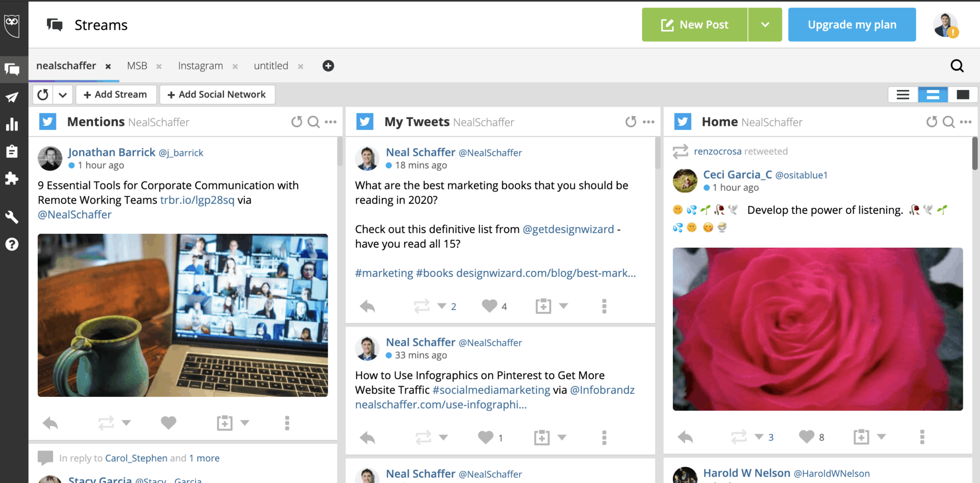Open the red rose image thumbnail
Image resolution: width=980 pixels, height=483 pixels.
pos(817,329)
